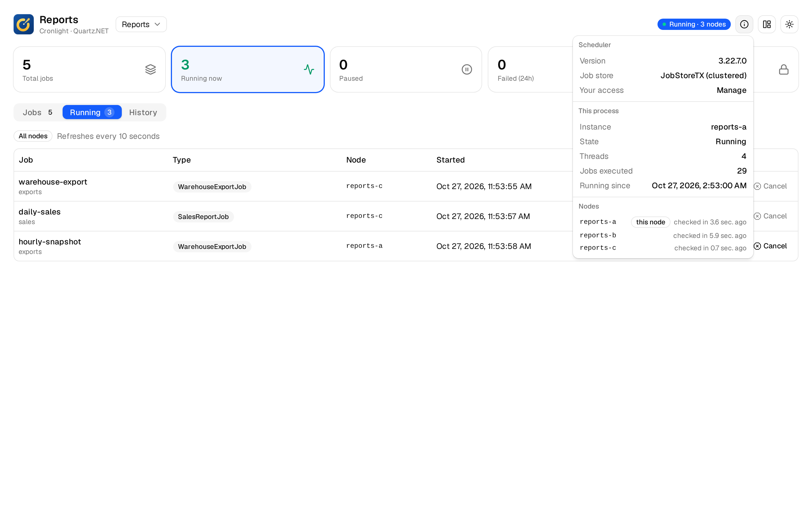Image resolution: width=812 pixels, height=508 pixels.
Task: Click the JobStoreTX (clustered) value
Action: 703,76
